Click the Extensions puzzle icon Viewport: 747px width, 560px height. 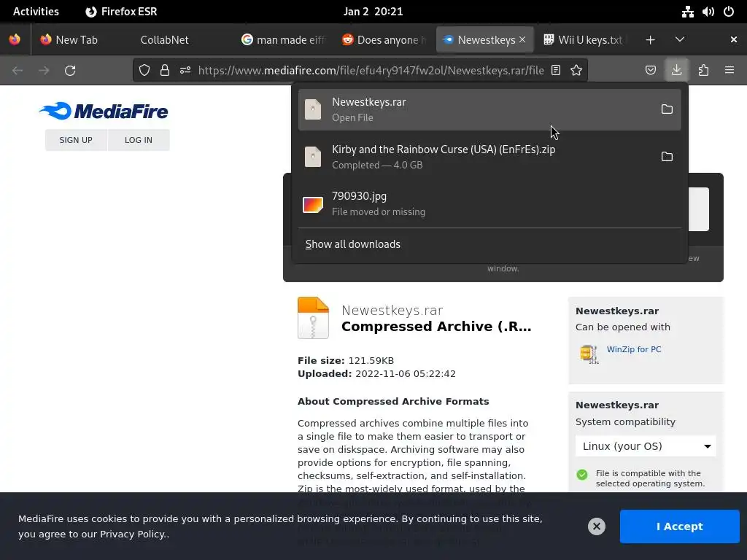click(703, 70)
